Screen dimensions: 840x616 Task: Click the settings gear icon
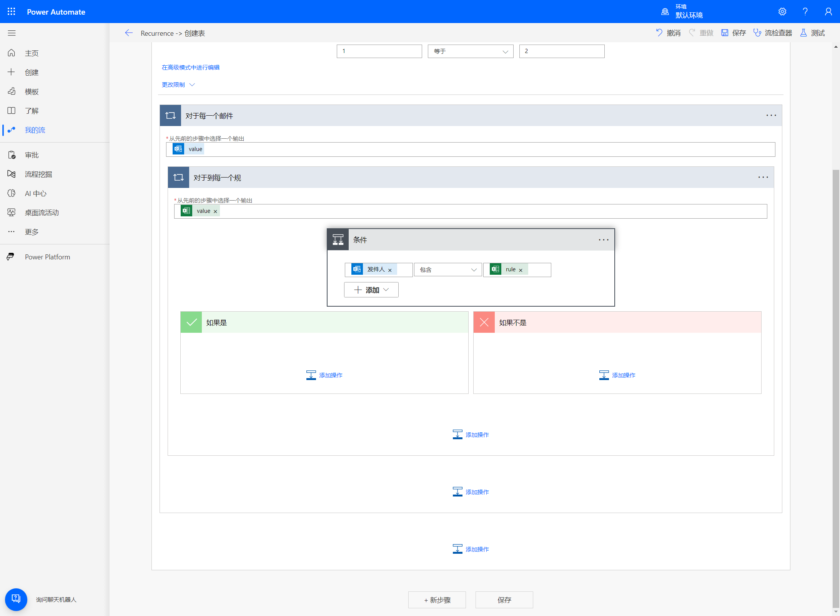pos(782,12)
